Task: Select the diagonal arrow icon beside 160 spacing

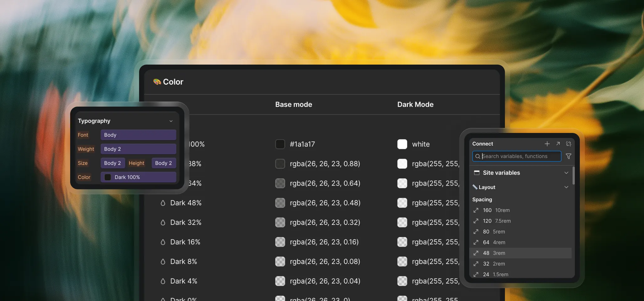Action: [476, 210]
